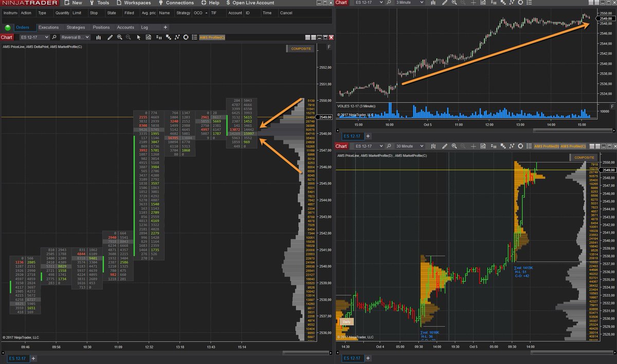
Task: Open bar style icon in 3 Minute chart
Action: [x=433, y=3]
